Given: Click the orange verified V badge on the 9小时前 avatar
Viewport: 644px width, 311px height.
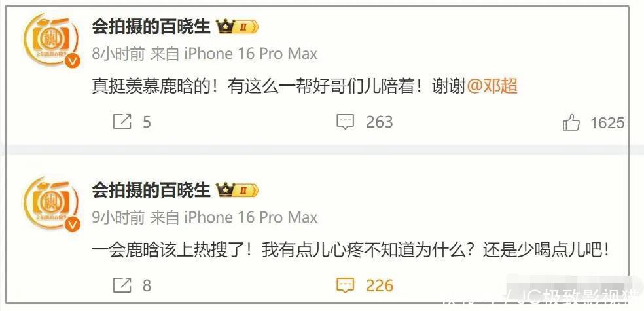Looking at the screenshot, I should [x=73, y=225].
